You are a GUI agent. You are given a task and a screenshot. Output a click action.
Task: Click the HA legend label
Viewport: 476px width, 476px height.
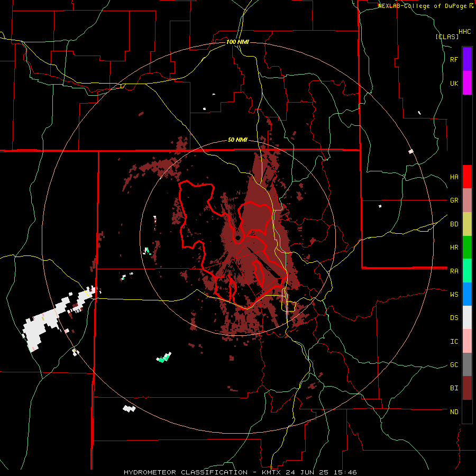click(454, 177)
